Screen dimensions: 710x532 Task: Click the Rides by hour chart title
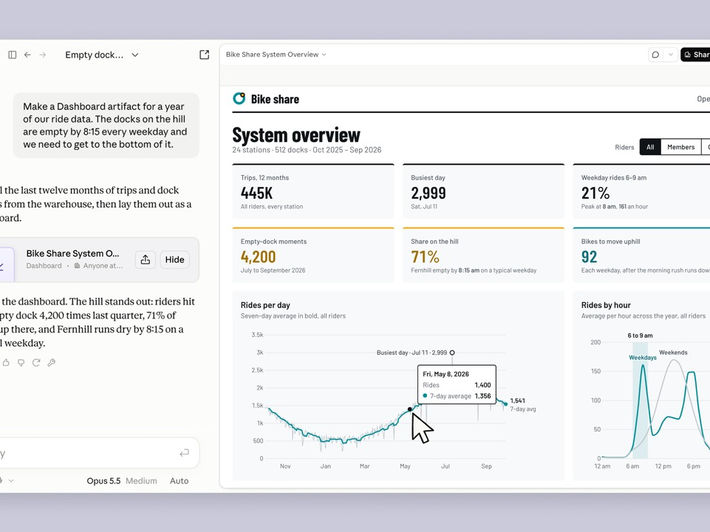(x=606, y=305)
